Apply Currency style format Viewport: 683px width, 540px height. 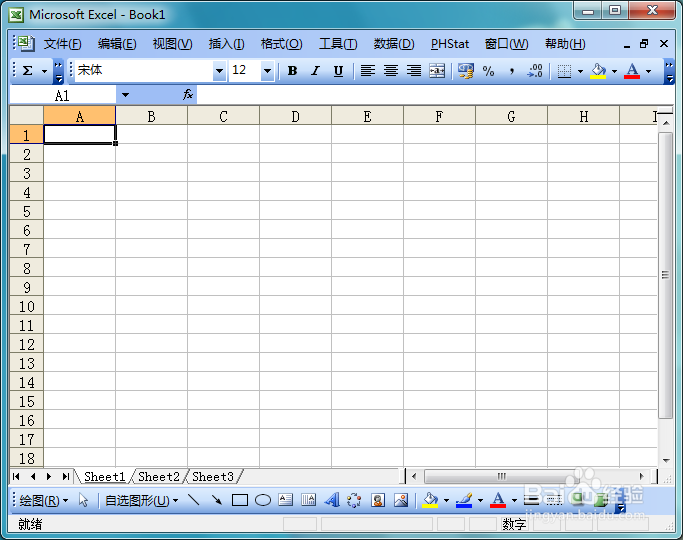click(x=466, y=71)
